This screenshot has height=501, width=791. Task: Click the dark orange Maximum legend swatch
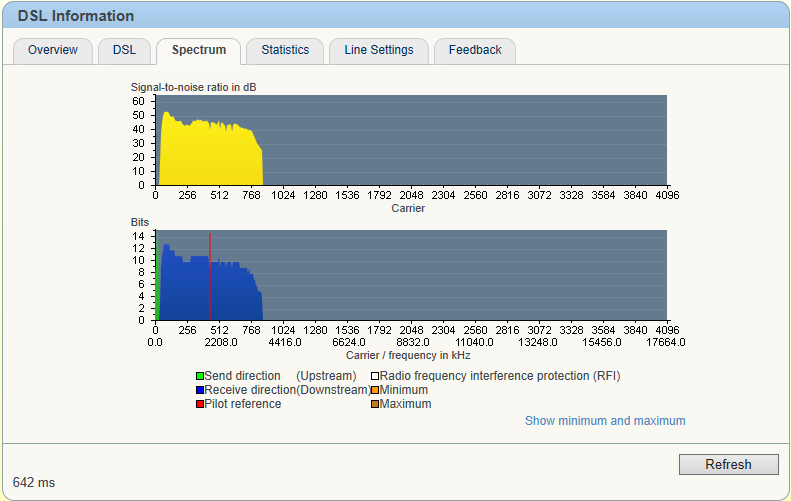click(x=375, y=404)
